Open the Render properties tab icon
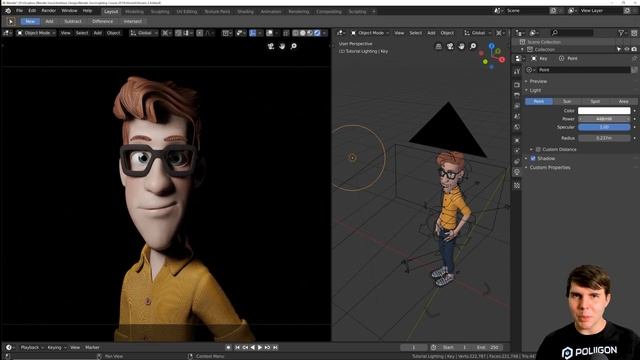 (517, 85)
